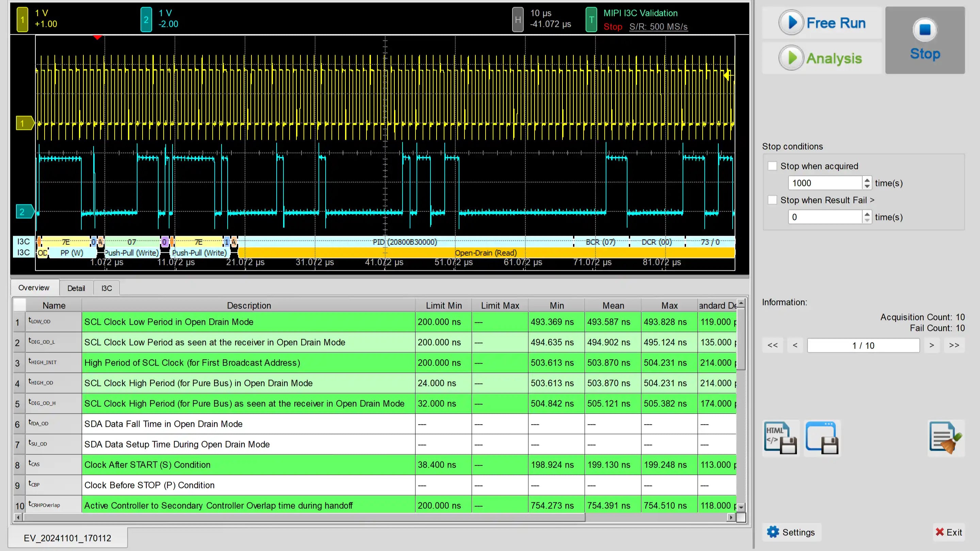Enable Stop when Result Fail checkbox
Image resolution: width=980 pixels, height=551 pixels.
pyautogui.click(x=772, y=200)
